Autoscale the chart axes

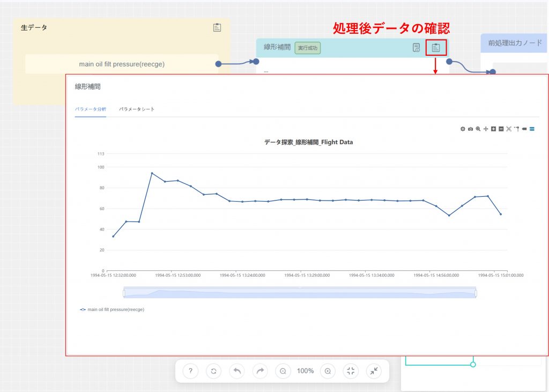coord(509,129)
